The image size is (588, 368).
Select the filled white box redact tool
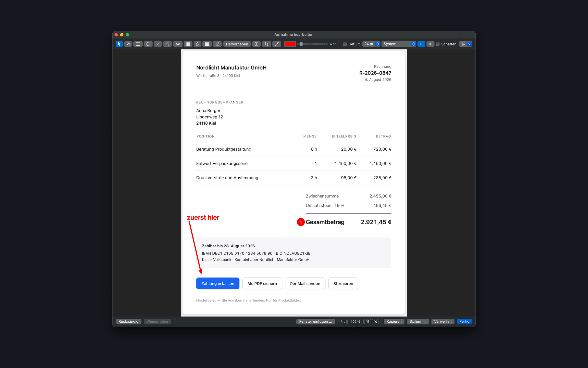(207, 44)
